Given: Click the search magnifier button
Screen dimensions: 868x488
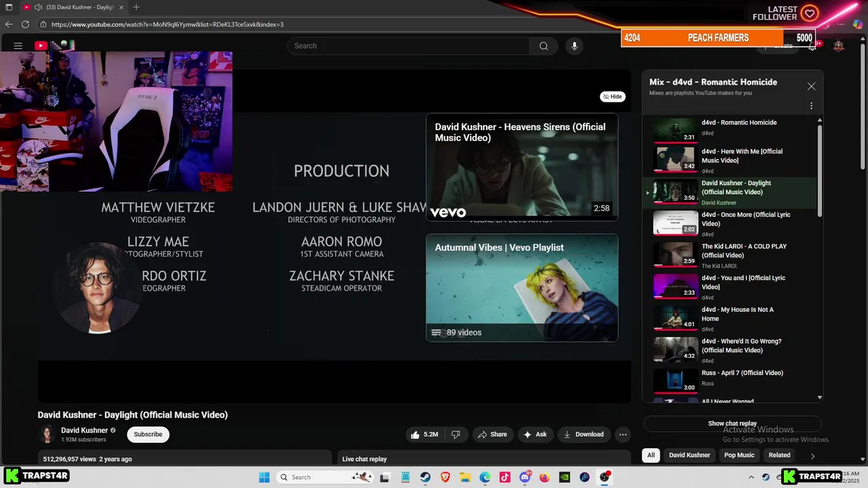Looking at the screenshot, I should click(x=543, y=46).
